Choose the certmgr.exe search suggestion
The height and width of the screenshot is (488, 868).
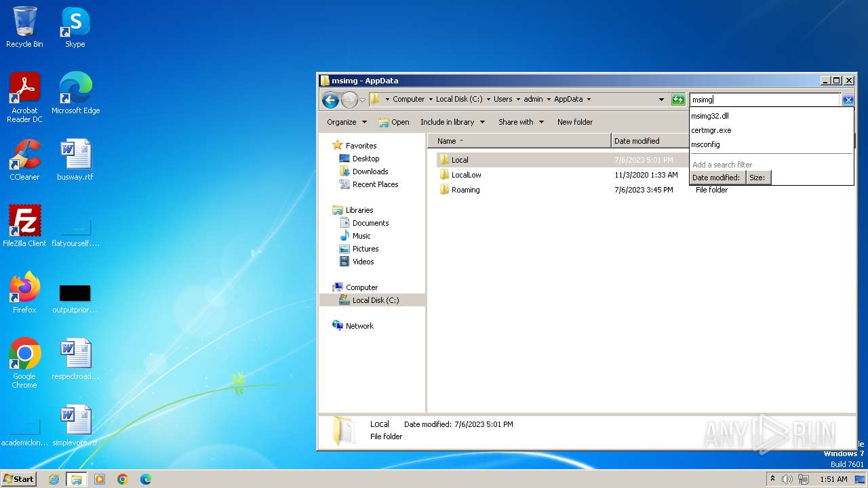(771, 130)
